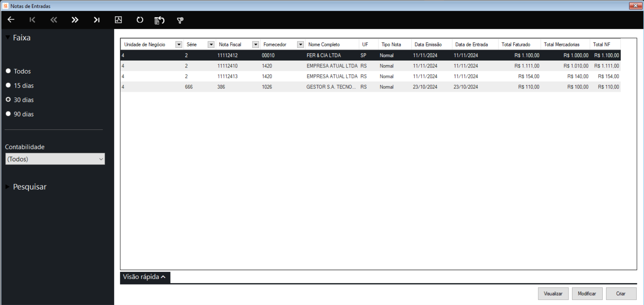The image size is (644, 305).
Task: Click the Modificar button
Action: [x=587, y=294]
